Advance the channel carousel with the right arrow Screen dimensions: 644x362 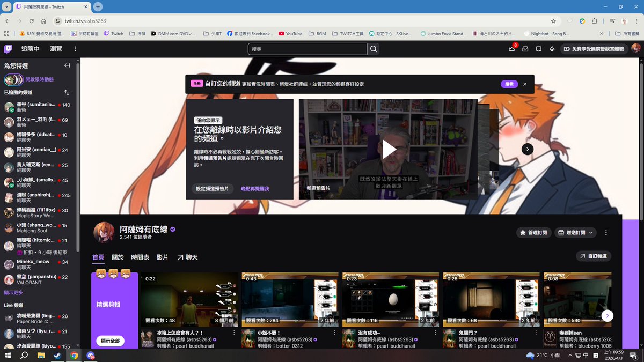(x=527, y=149)
